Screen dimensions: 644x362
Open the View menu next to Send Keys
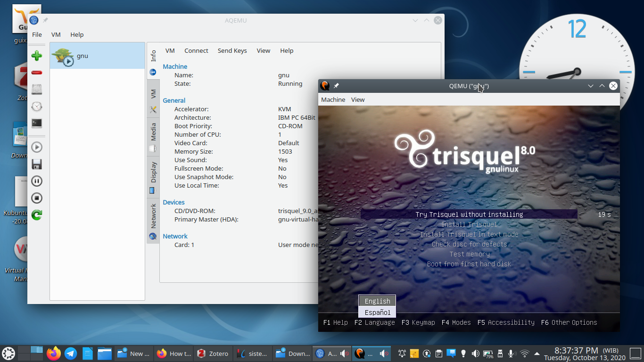tap(264, 50)
